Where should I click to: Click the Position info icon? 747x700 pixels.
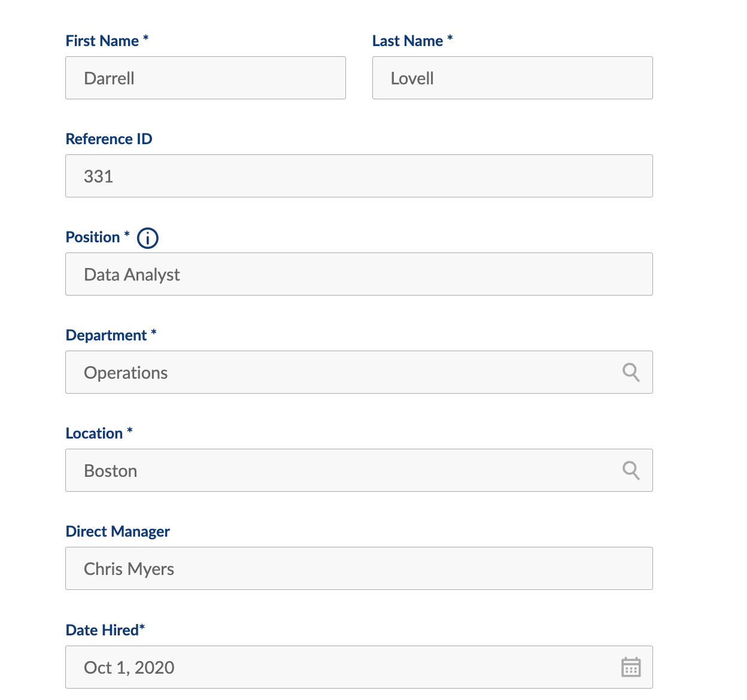point(148,238)
